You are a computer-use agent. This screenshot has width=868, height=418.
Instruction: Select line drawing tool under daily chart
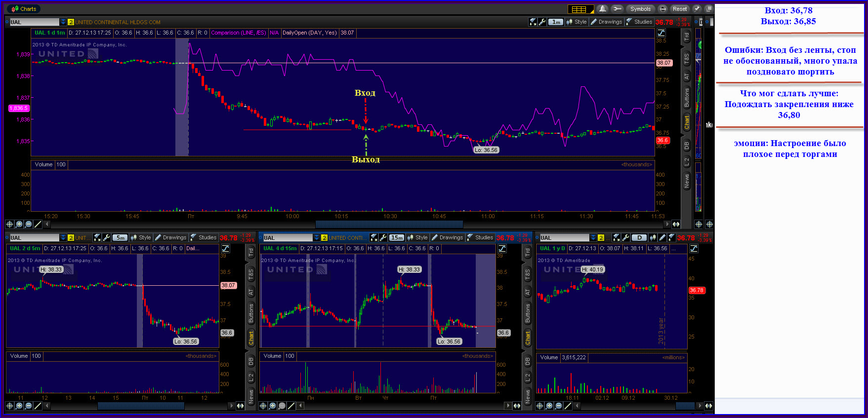[568, 406]
